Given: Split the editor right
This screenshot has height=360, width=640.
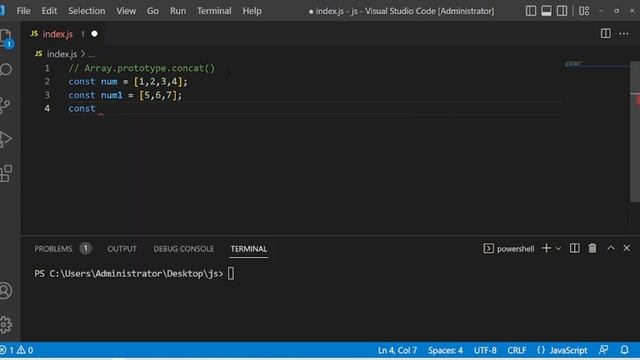Looking at the screenshot, I should coord(606,33).
